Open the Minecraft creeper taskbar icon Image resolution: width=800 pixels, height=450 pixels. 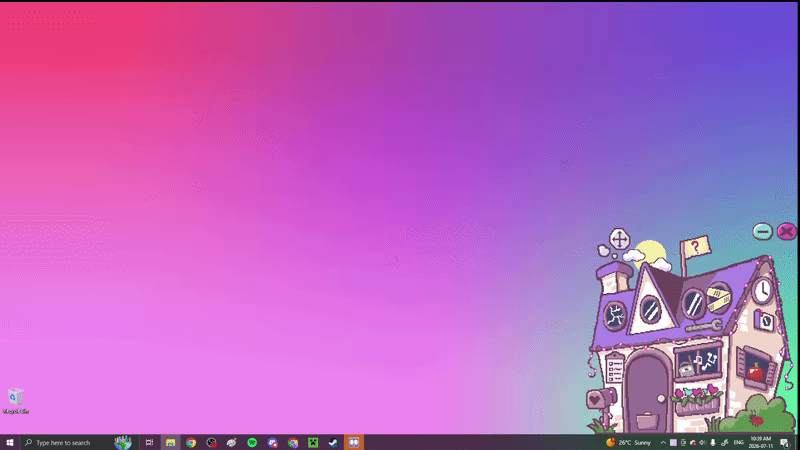pyautogui.click(x=313, y=442)
